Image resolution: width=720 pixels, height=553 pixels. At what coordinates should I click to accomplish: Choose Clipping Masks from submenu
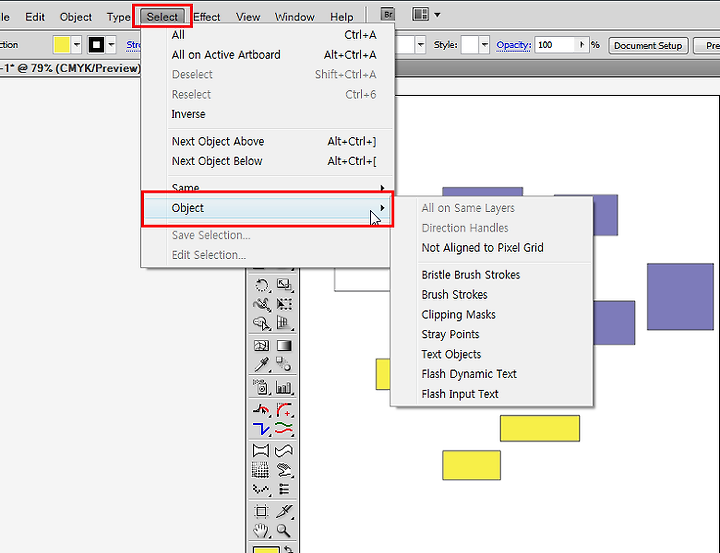[x=492, y=315]
